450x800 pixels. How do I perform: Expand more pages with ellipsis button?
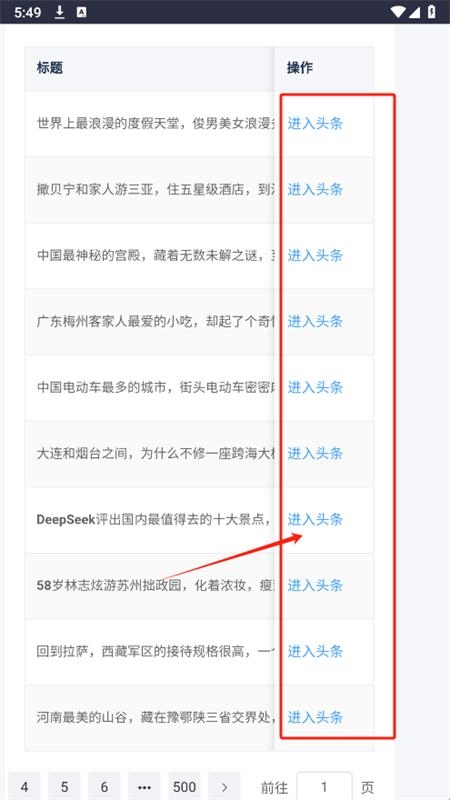click(x=144, y=787)
